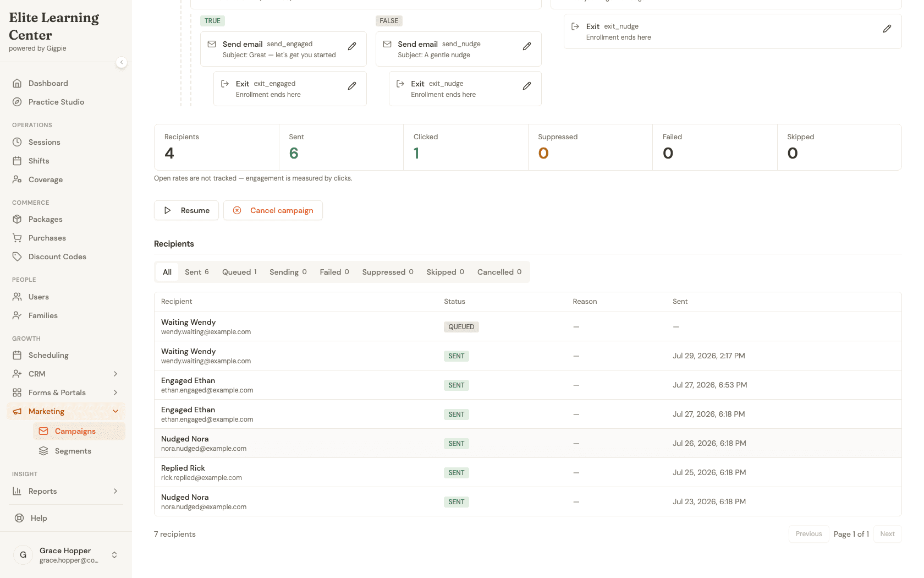Click the TRUE branch label
The width and height of the screenshot is (924, 578).
coord(212,21)
